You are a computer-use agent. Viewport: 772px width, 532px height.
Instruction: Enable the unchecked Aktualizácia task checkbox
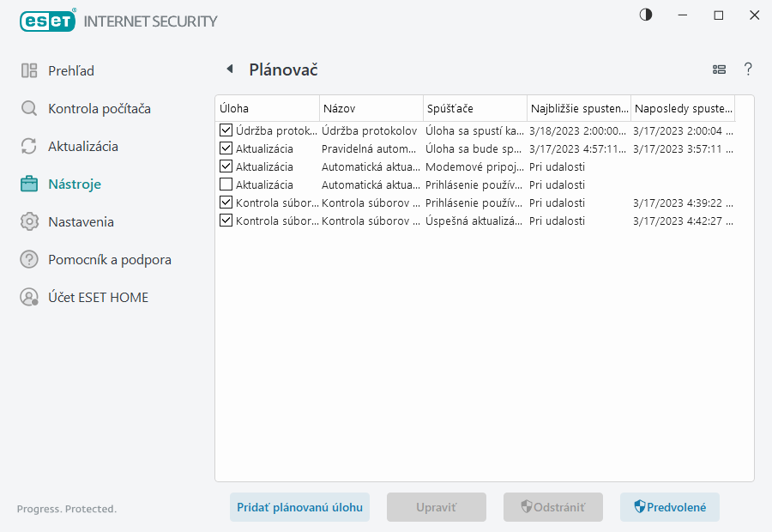226,184
